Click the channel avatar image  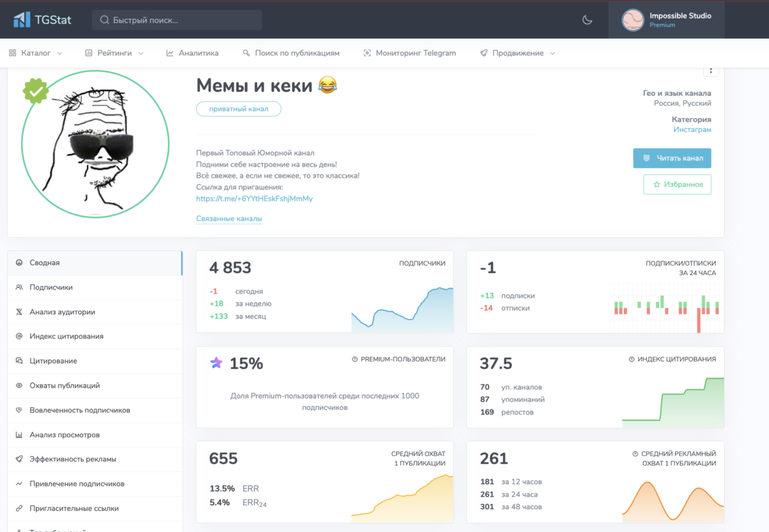point(95,144)
